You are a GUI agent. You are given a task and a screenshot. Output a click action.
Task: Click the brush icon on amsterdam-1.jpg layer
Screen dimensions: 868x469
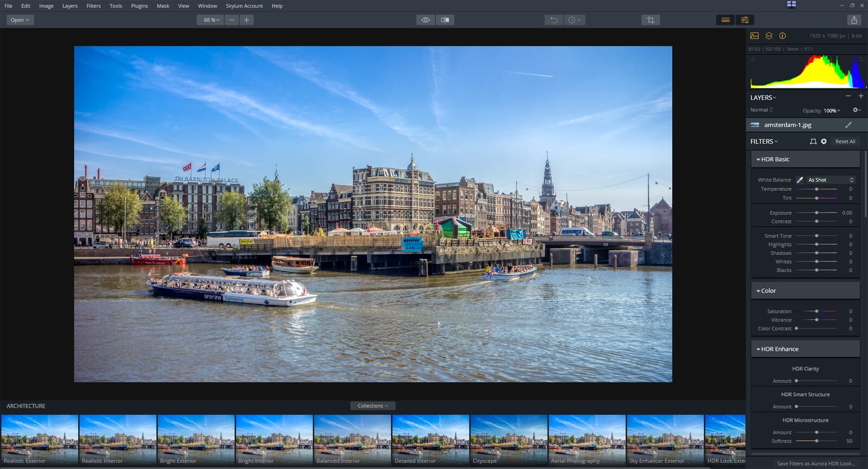coord(848,125)
